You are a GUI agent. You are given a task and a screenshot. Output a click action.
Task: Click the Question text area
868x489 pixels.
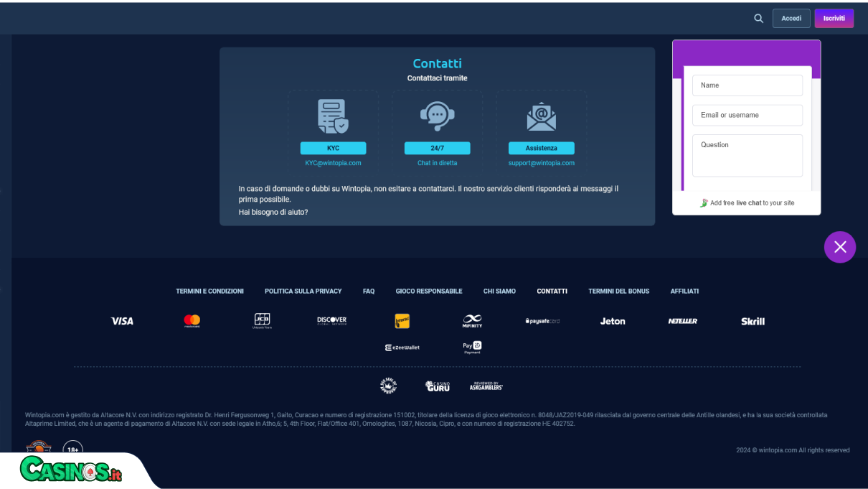click(747, 155)
